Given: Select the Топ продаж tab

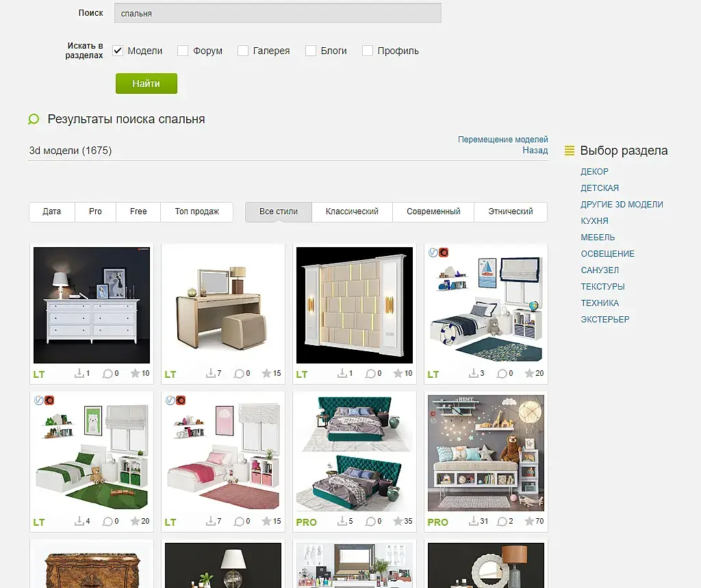Looking at the screenshot, I should [x=196, y=212].
